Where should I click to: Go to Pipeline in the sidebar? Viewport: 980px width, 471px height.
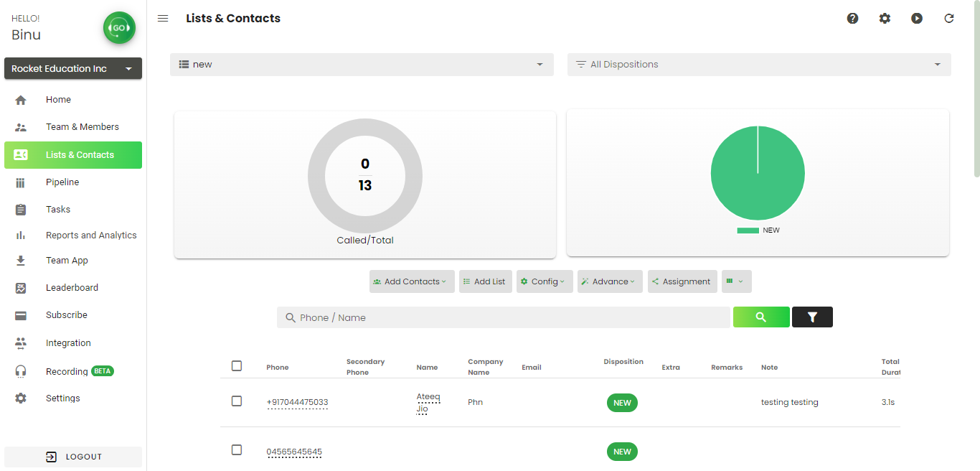(x=62, y=182)
